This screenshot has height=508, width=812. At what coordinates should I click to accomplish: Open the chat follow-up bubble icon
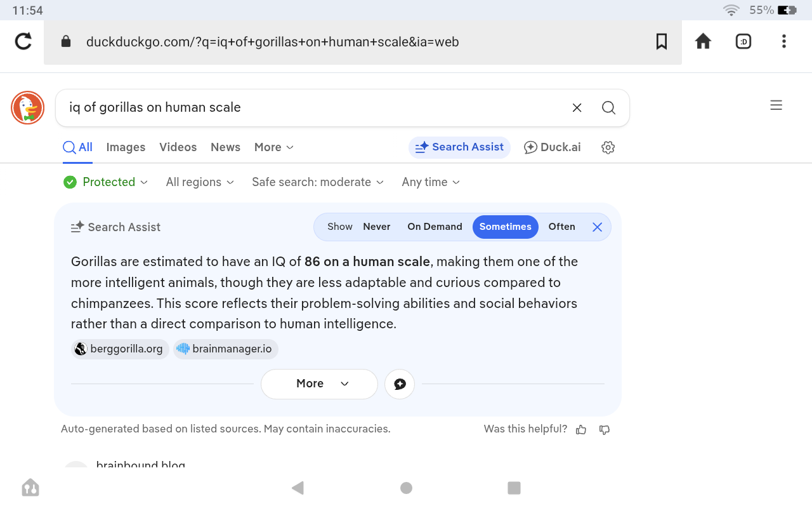(x=400, y=384)
